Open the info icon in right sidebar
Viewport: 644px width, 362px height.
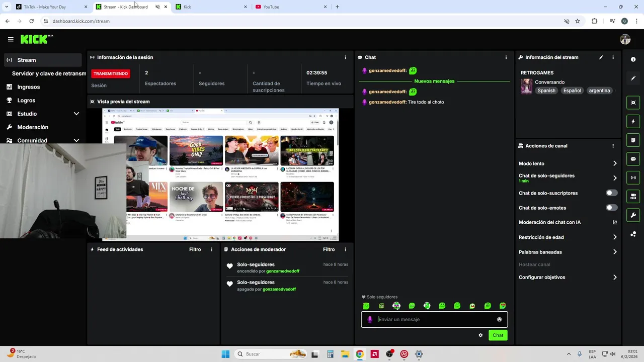tap(633, 59)
